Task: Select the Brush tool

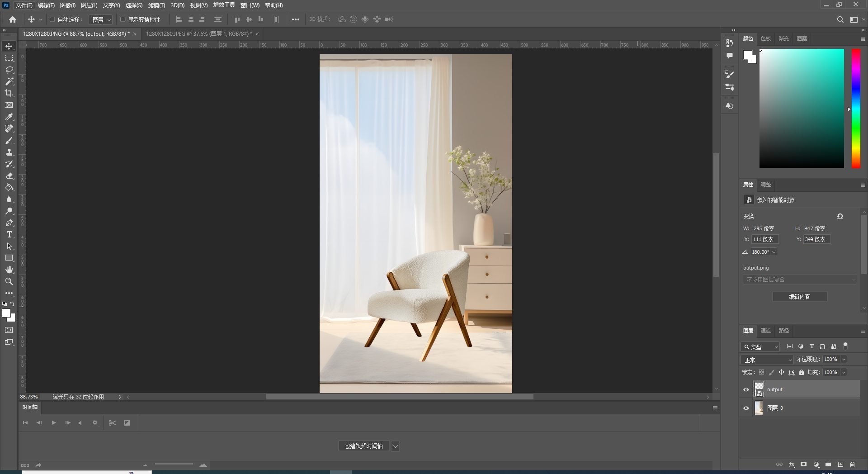Action: click(9, 140)
